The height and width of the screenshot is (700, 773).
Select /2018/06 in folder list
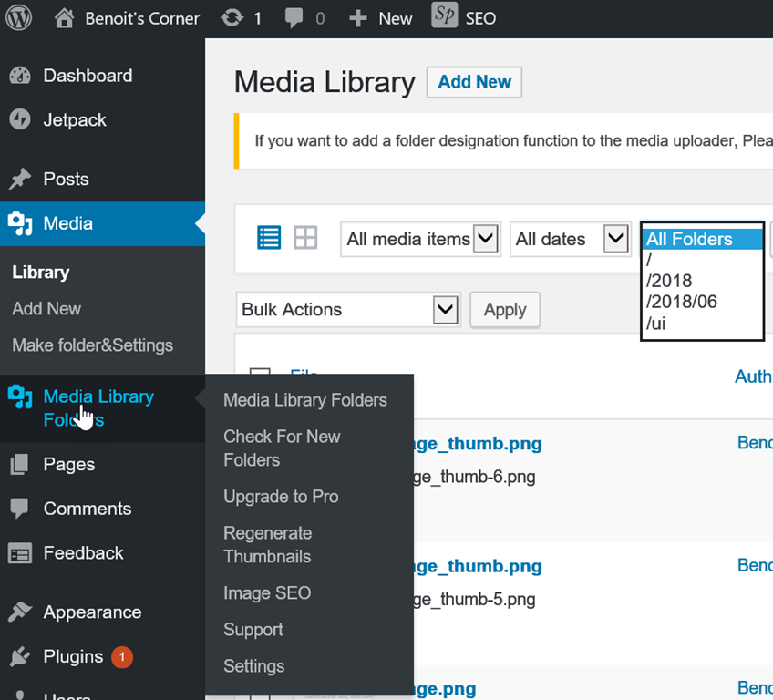(x=682, y=302)
